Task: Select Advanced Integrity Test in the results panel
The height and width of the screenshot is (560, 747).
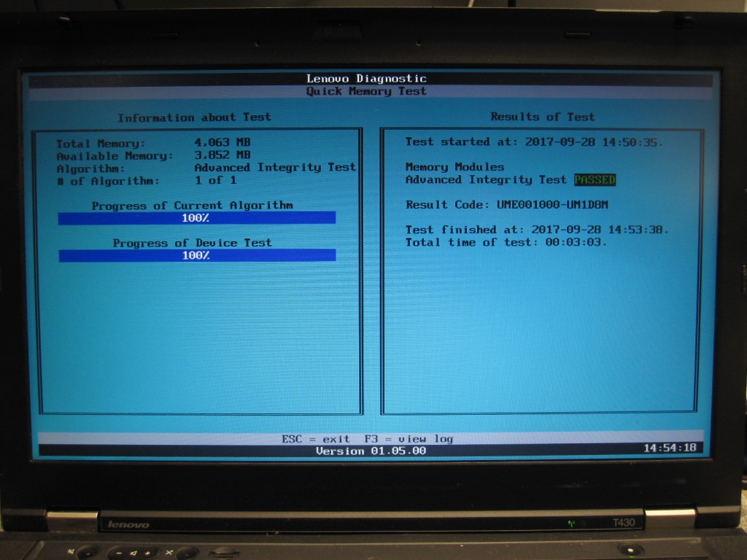Action: [486, 179]
